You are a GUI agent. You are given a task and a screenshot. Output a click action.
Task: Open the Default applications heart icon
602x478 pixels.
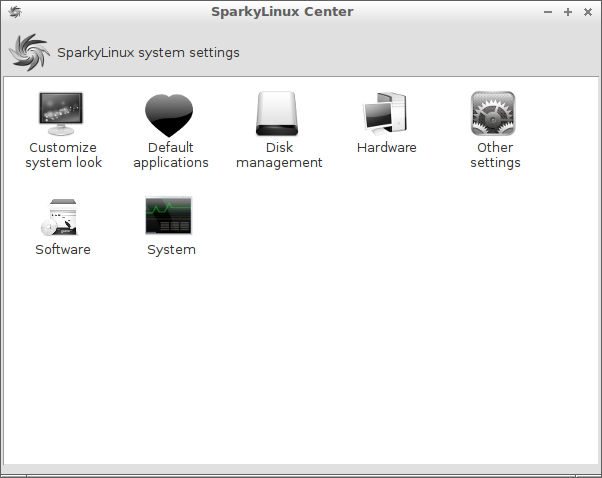pyautogui.click(x=169, y=115)
